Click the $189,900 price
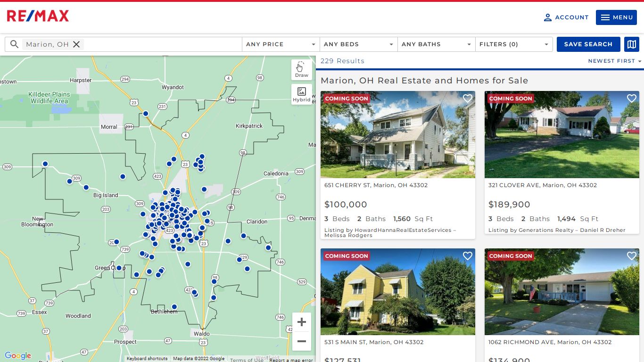Viewport: 644px width, 362px height. pyautogui.click(x=509, y=205)
